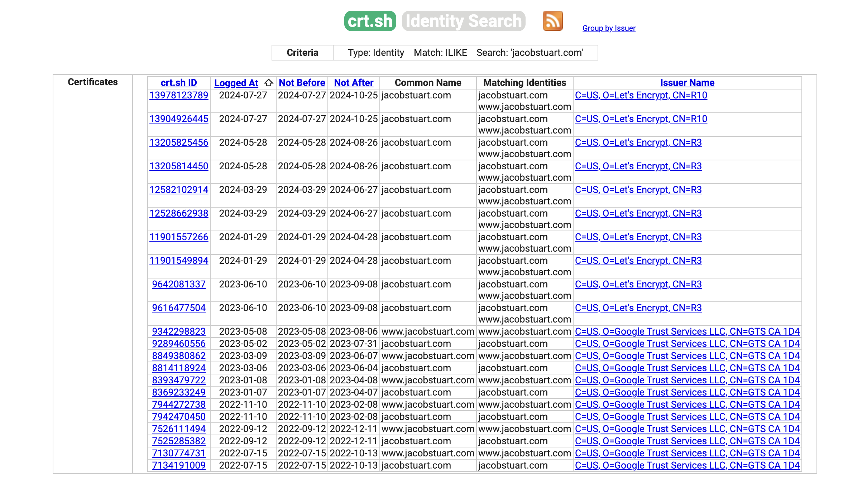Sort by crt.sh ID column header
The image size is (867, 504).
coord(179,83)
